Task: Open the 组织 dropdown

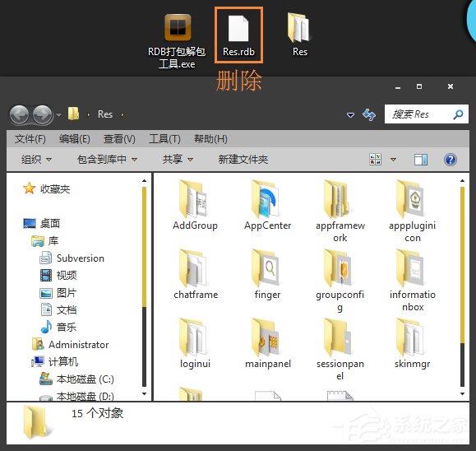Action: [36, 159]
